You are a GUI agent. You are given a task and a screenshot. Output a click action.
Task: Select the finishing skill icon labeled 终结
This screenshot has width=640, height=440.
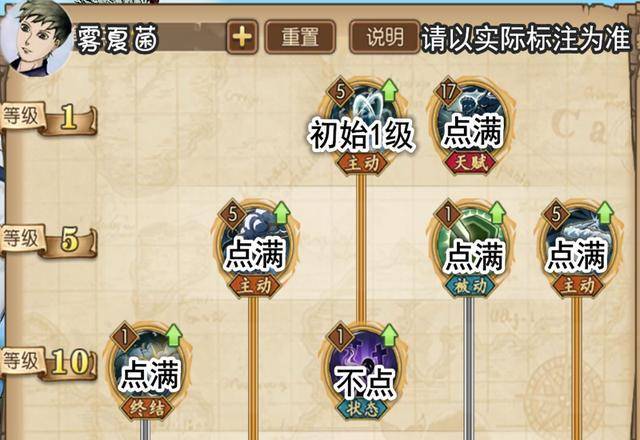pos(148,370)
